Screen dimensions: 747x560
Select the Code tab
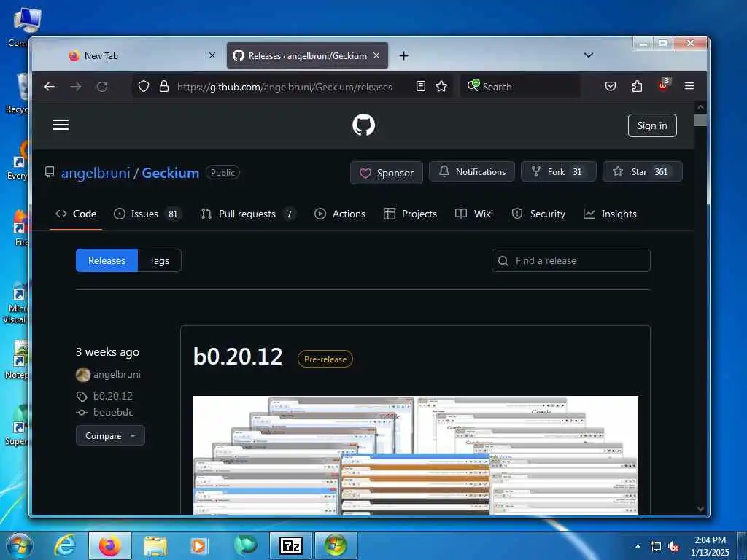[x=76, y=214]
